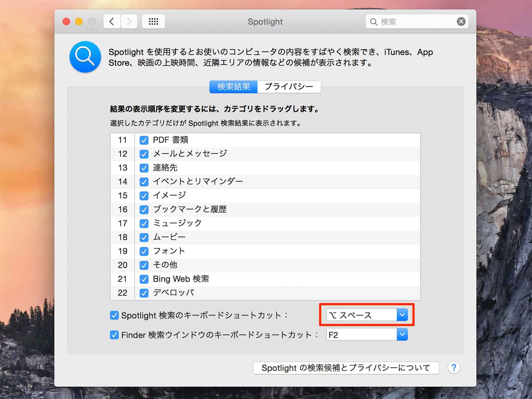Click the magnifier icon in search field

[x=373, y=22]
